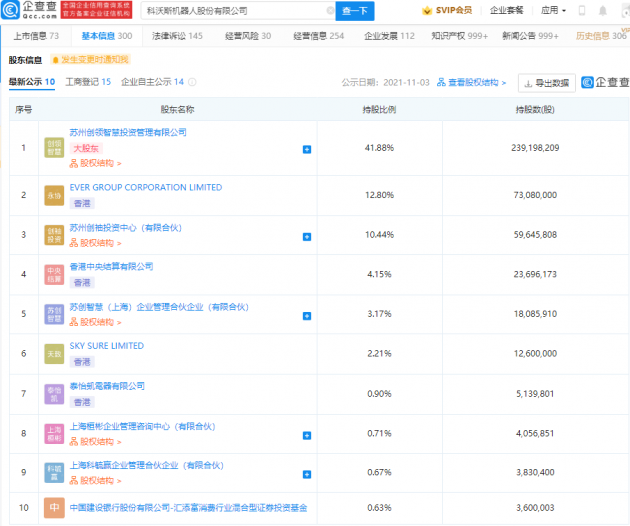Switch to the 新闻公告 999+ tab
This screenshot has width=630, height=526.
[x=530, y=36]
